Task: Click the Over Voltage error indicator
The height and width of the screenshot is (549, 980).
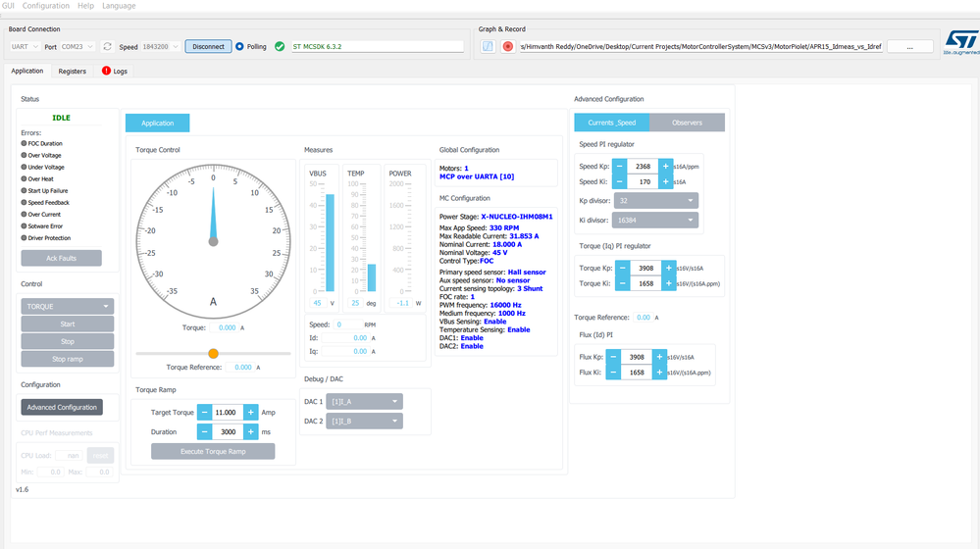Action: [24, 155]
